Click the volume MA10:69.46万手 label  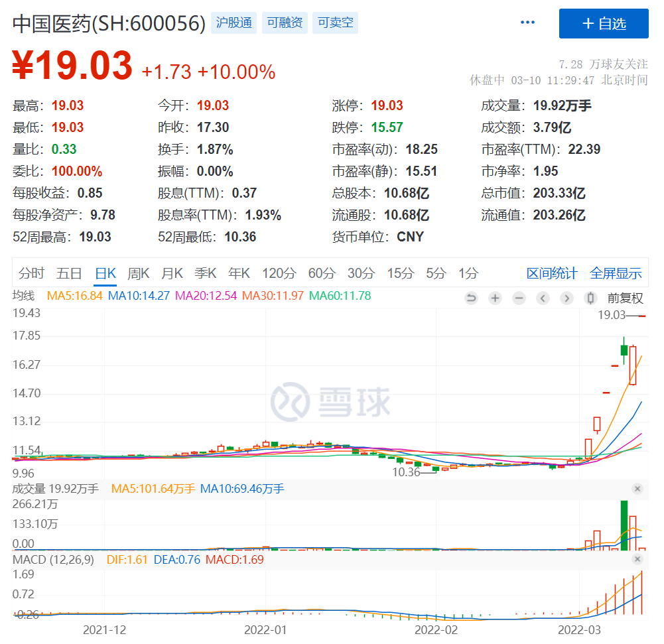(x=242, y=489)
